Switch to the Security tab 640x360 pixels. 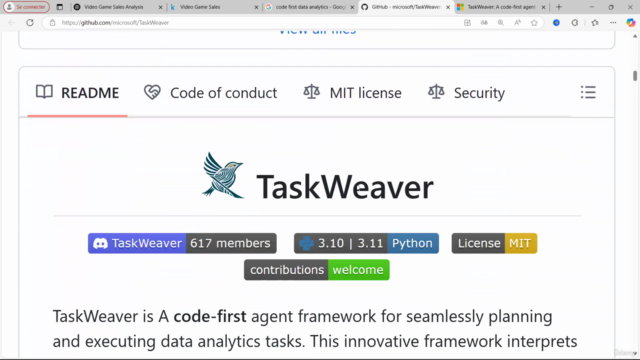(x=467, y=93)
